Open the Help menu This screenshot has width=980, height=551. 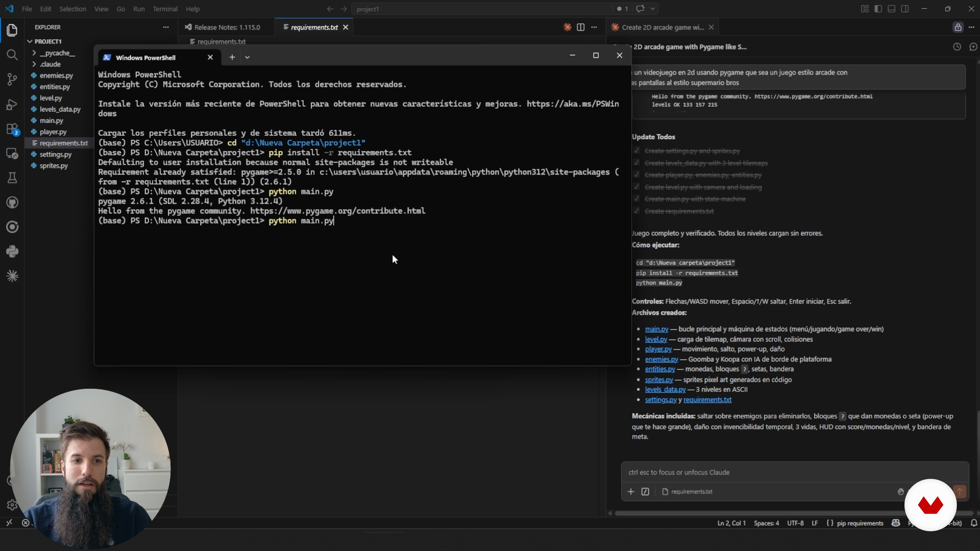pyautogui.click(x=192, y=9)
